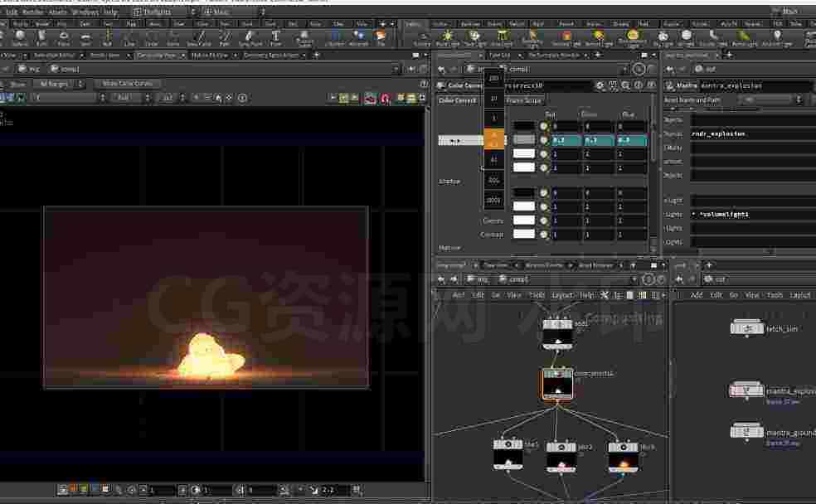Add a Volume Light from the shelf

566,37
